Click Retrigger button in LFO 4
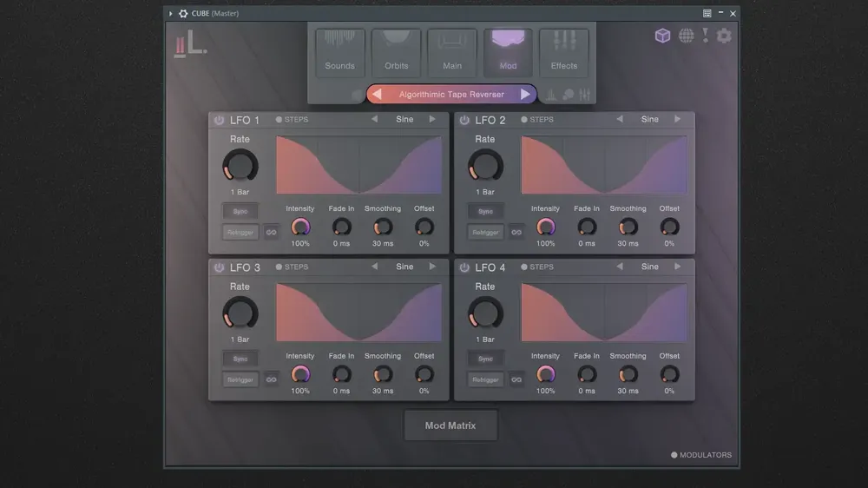Image resolution: width=868 pixels, height=488 pixels. coord(485,379)
